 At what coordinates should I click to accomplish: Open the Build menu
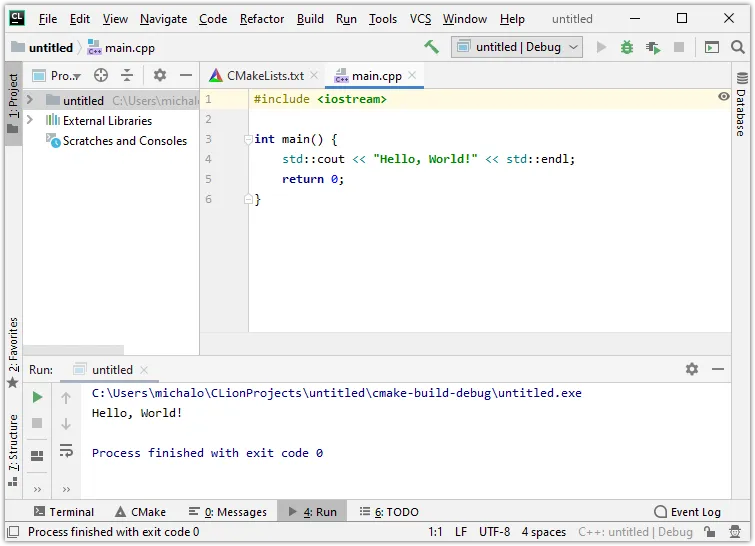(310, 19)
